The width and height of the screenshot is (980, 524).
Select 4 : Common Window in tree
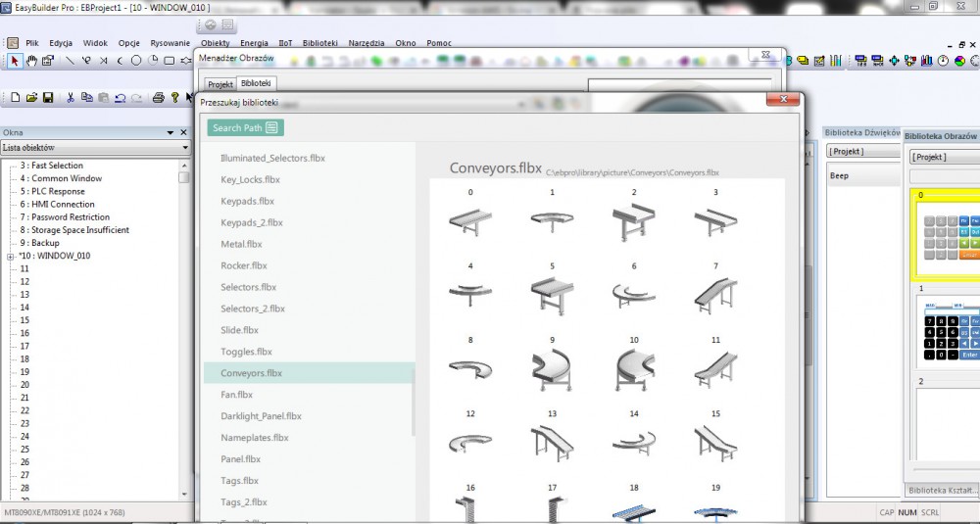[66, 178]
